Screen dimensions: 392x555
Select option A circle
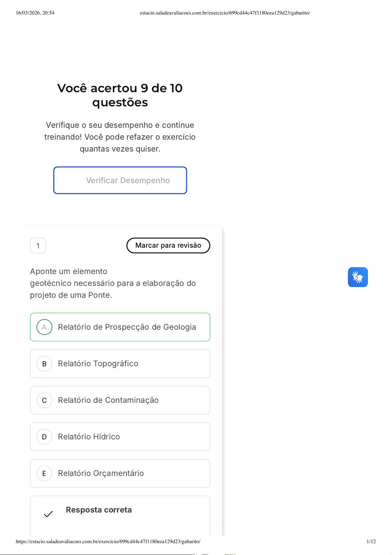point(44,327)
